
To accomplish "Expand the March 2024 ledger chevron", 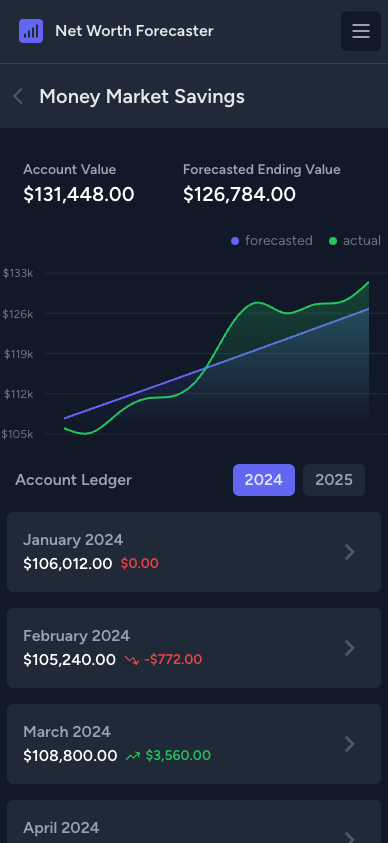I will 350,744.
